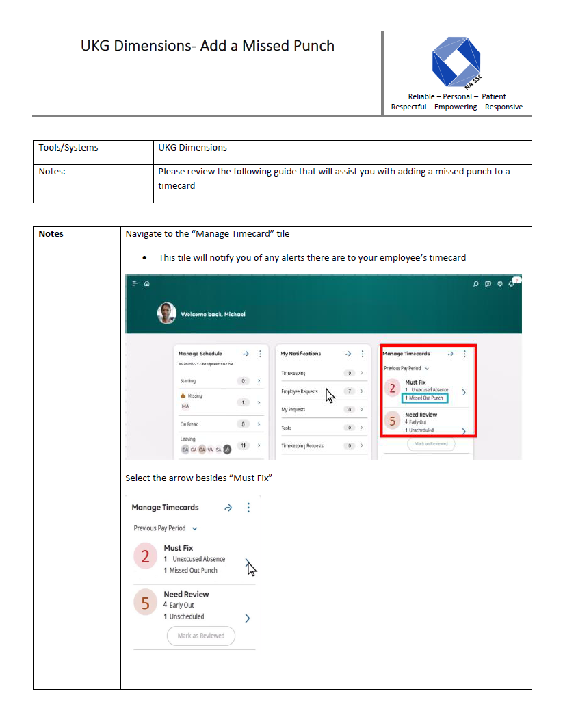Expand Previous Pay Period dropdown in enlarged tile
563x728 pixels.
click(195, 528)
